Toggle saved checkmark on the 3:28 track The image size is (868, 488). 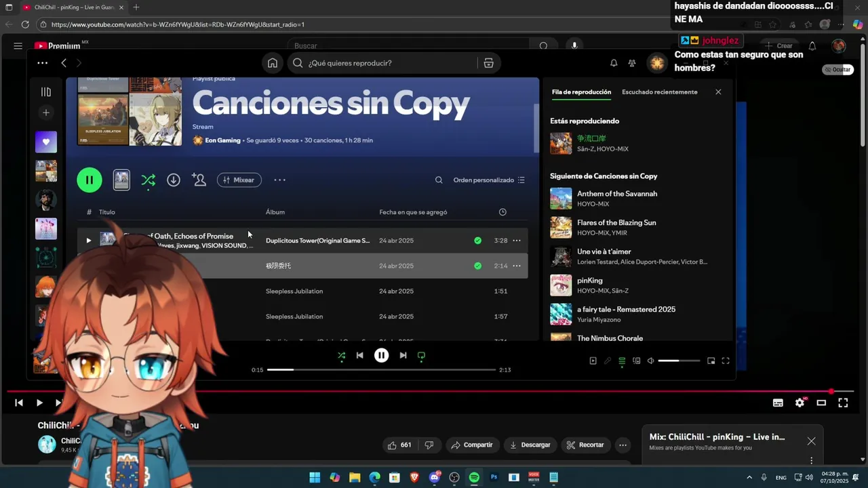pos(478,241)
